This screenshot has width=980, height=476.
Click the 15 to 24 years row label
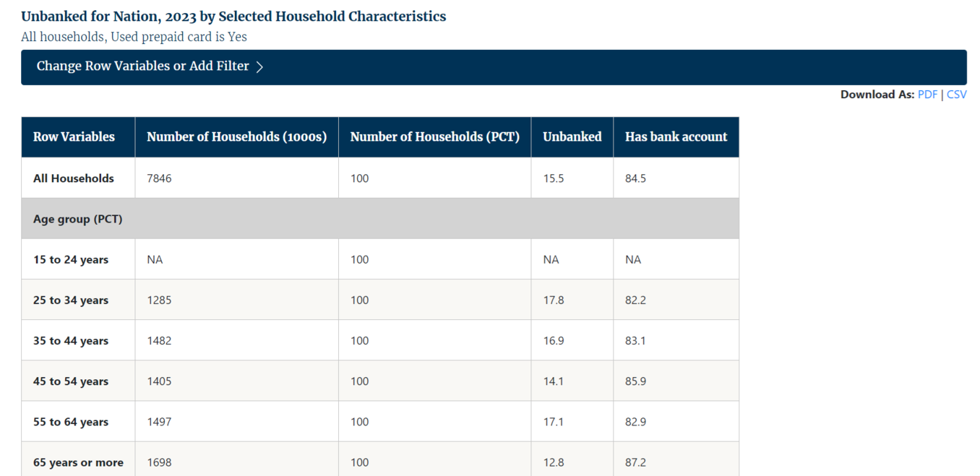pos(71,260)
